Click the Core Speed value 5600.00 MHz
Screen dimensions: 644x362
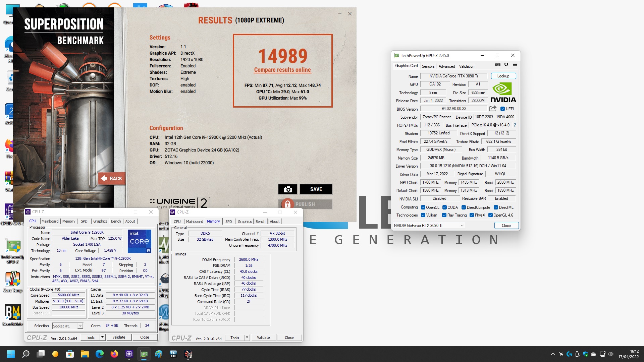click(68, 295)
